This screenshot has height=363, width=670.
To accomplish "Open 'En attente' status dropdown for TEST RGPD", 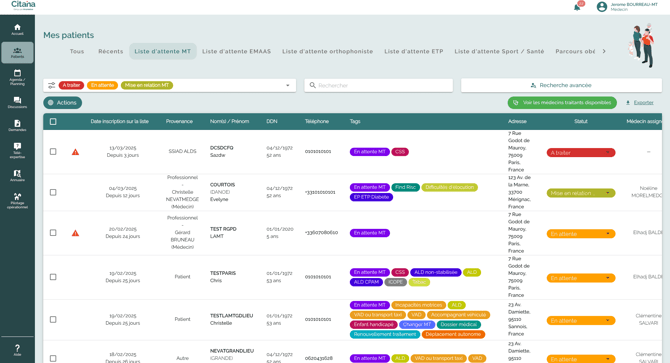I will click(581, 234).
